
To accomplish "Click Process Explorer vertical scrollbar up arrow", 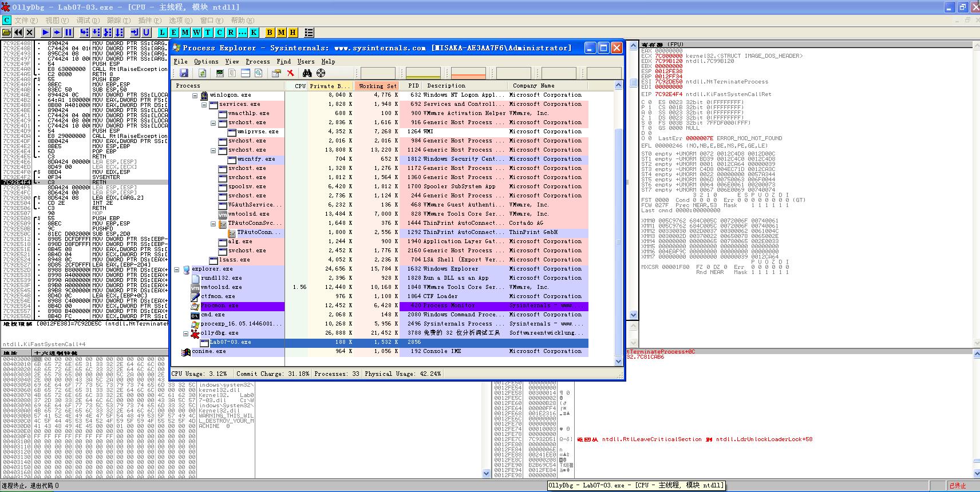I will pyautogui.click(x=618, y=86).
